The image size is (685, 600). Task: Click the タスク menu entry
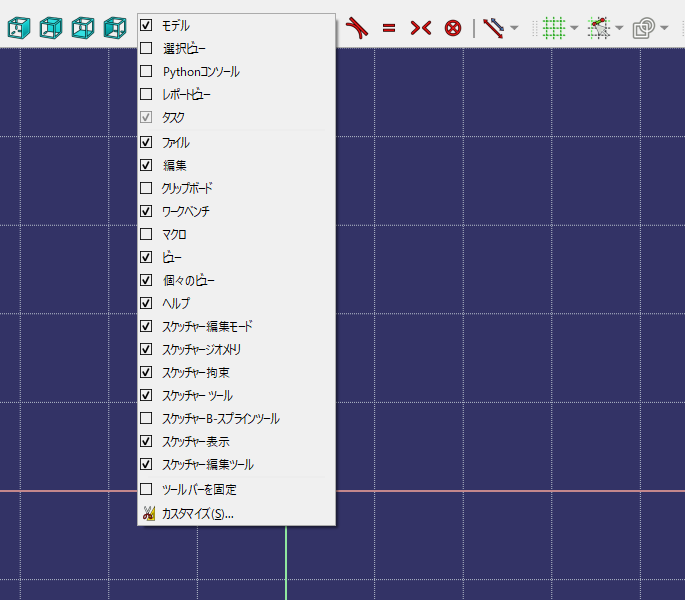point(236,117)
